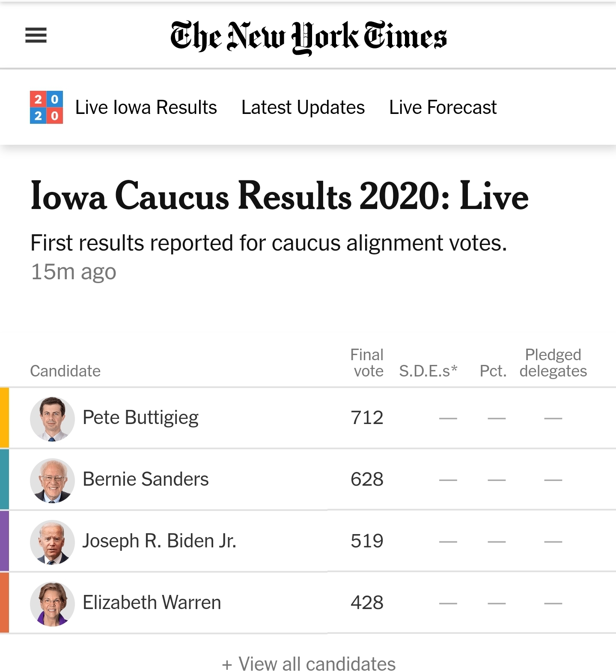
Task: Click Joseph R. Biden Jr.'s portrait
Action: (52, 542)
